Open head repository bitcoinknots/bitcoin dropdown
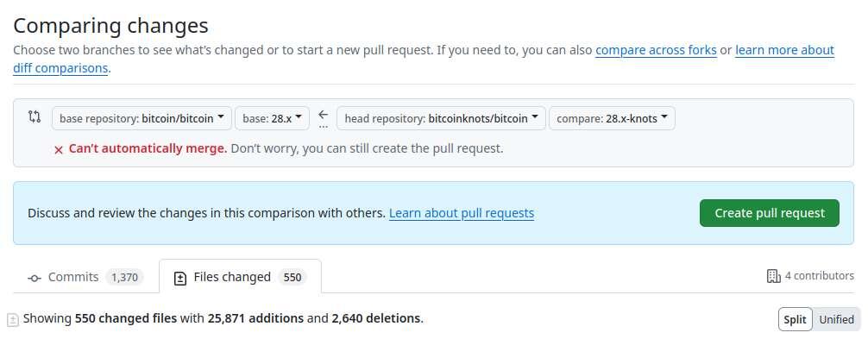 pyautogui.click(x=441, y=118)
